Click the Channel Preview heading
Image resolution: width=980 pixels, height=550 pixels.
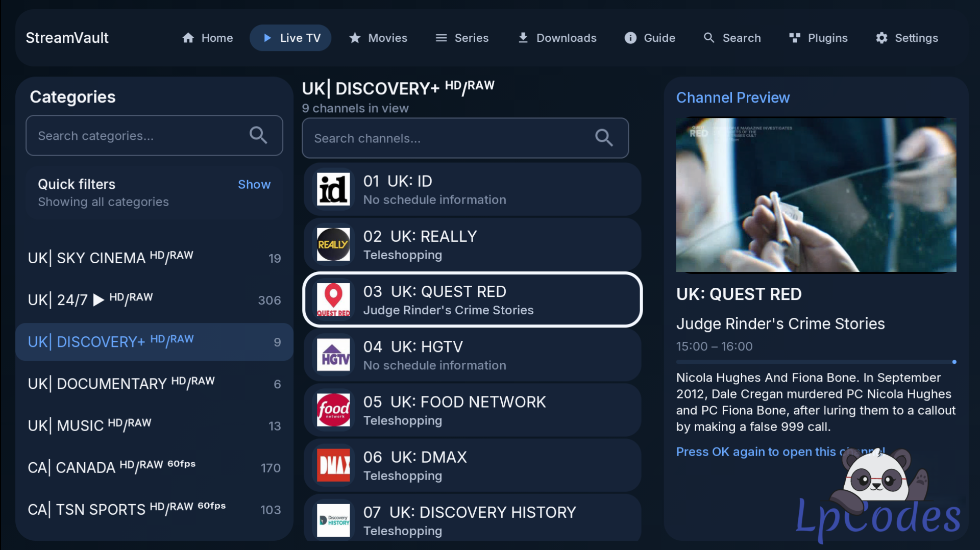[733, 97]
